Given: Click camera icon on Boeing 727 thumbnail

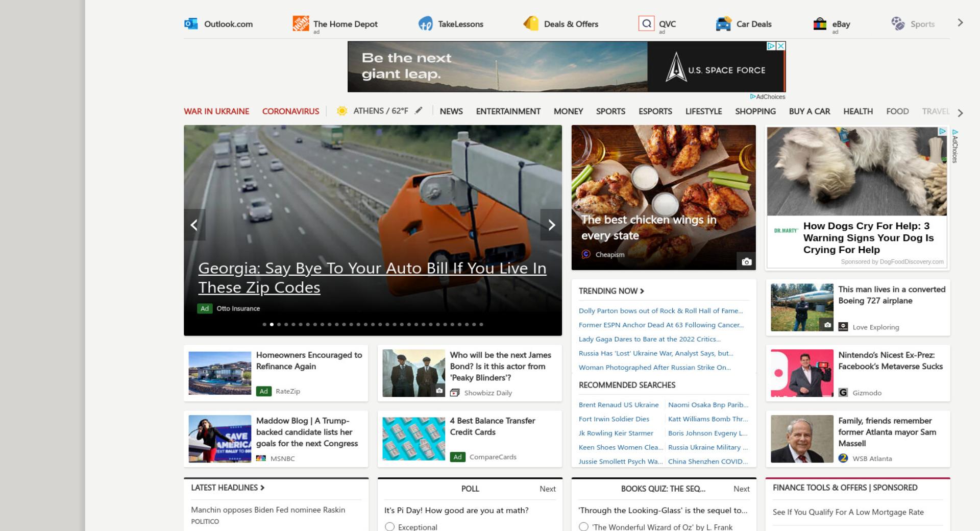Looking at the screenshot, I should (x=827, y=325).
